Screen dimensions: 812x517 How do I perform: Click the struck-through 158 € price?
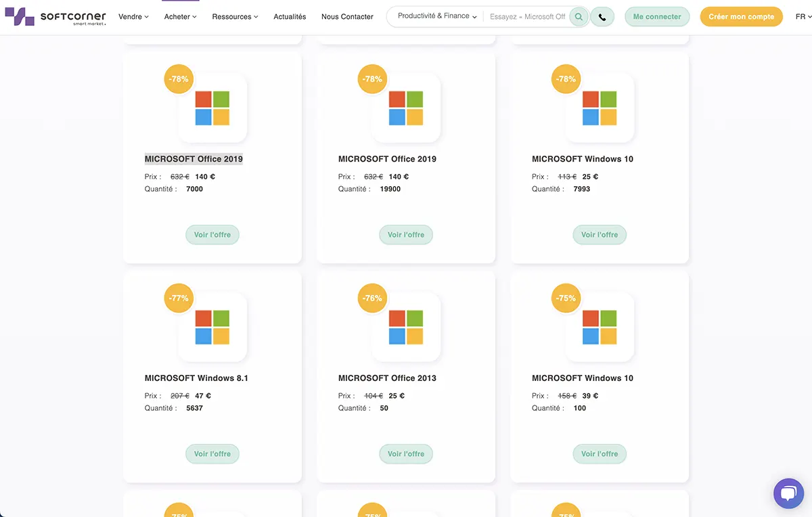click(x=567, y=396)
